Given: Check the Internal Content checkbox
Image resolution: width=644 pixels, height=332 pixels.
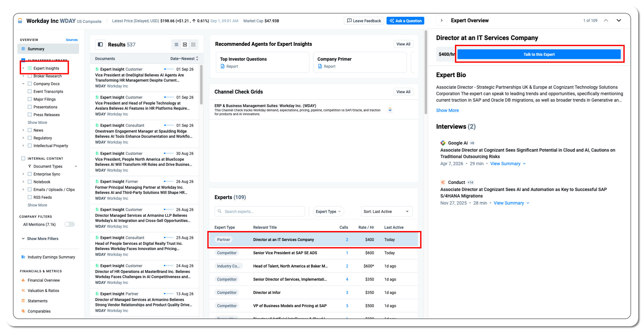Looking at the screenshot, I should click(x=23, y=159).
